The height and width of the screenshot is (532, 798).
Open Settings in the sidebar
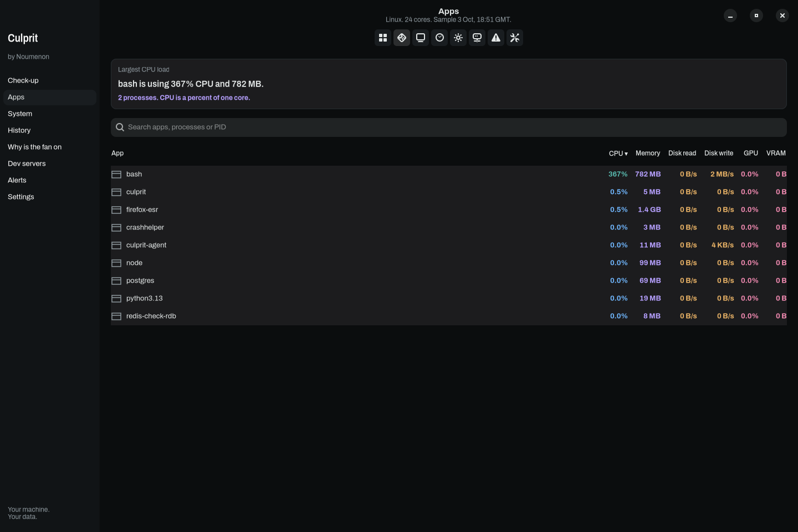pos(50,197)
